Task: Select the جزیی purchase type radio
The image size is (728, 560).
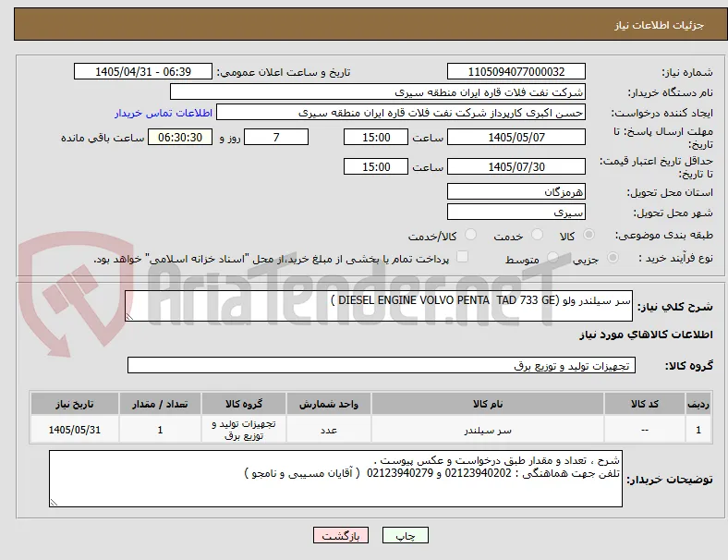Action: (613, 257)
